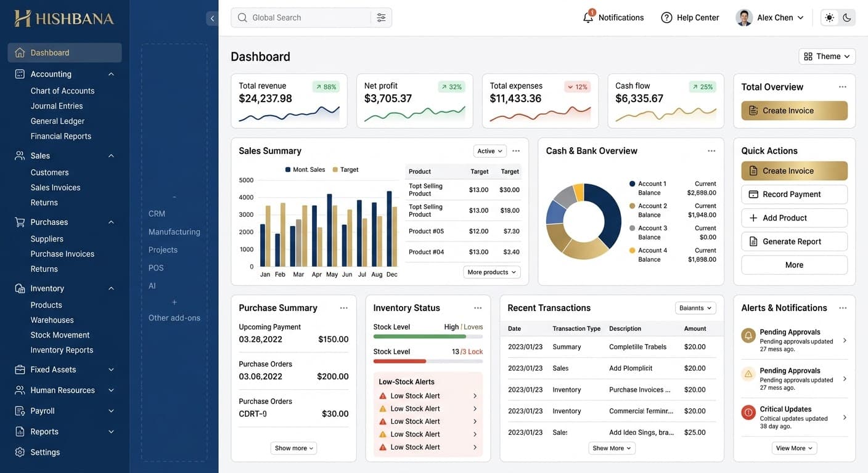Click the Accounting icon in sidebar
The image size is (868, 473).
20,74
